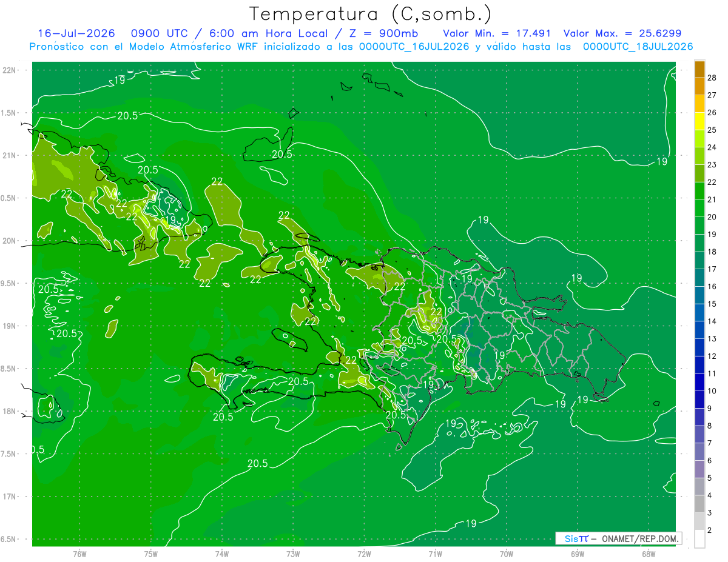The width and height of the screenshot is (728, 562).
Task: Click the 21N latitude axis label
Action: click(x=9, y=155)
